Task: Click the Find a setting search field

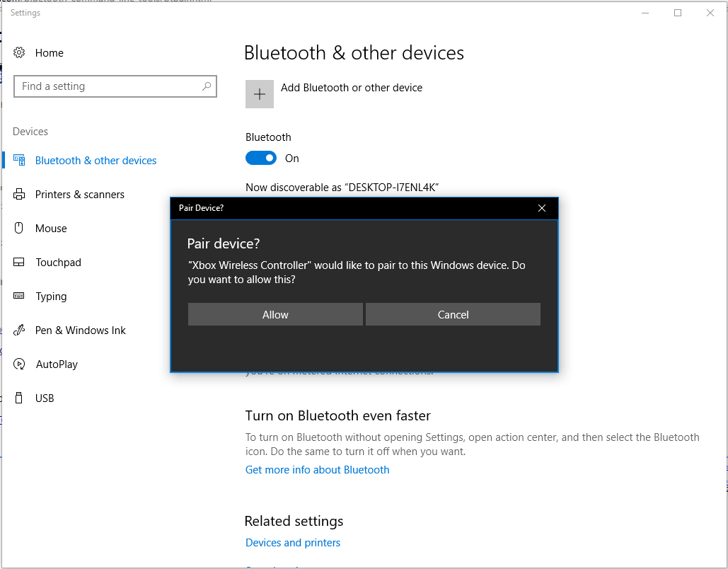Action: point(115,86)
